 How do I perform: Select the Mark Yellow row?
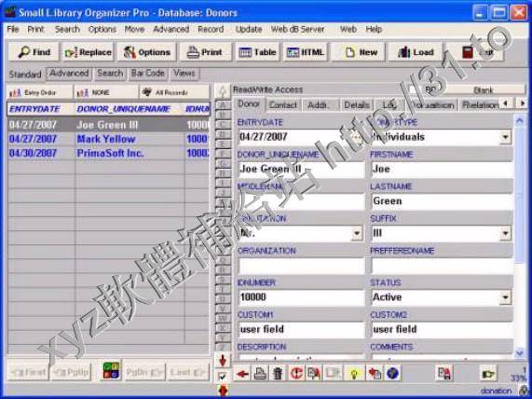pyautogui.click(x=108, y=139)
